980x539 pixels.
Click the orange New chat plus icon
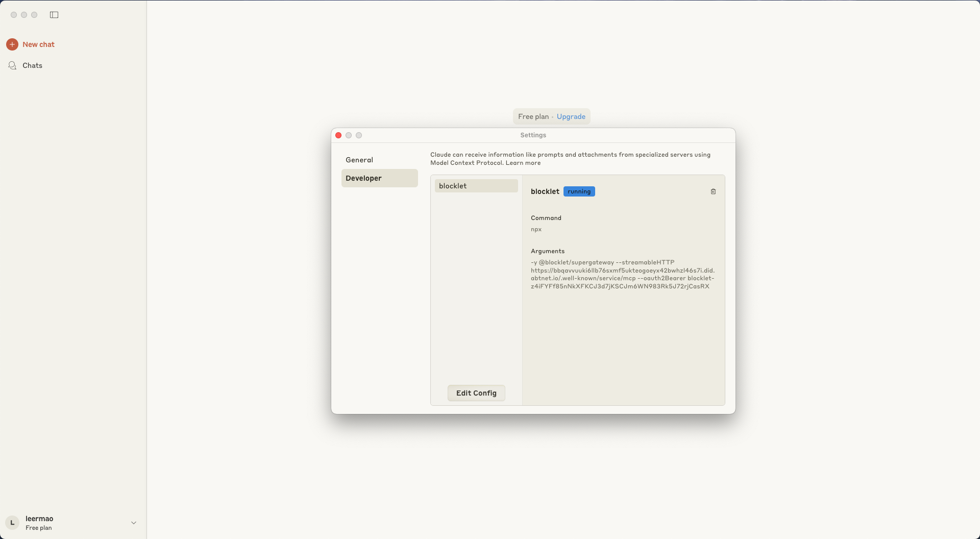pos(12,44)
